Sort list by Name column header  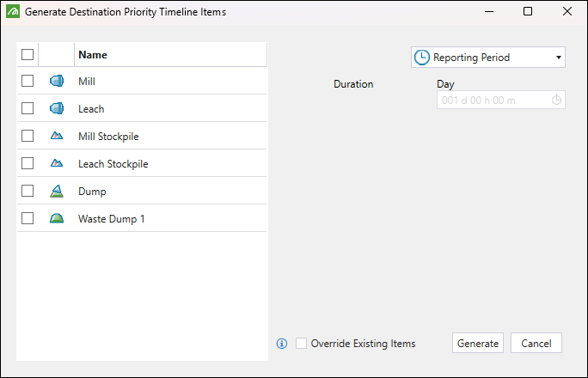pos(93,54)
